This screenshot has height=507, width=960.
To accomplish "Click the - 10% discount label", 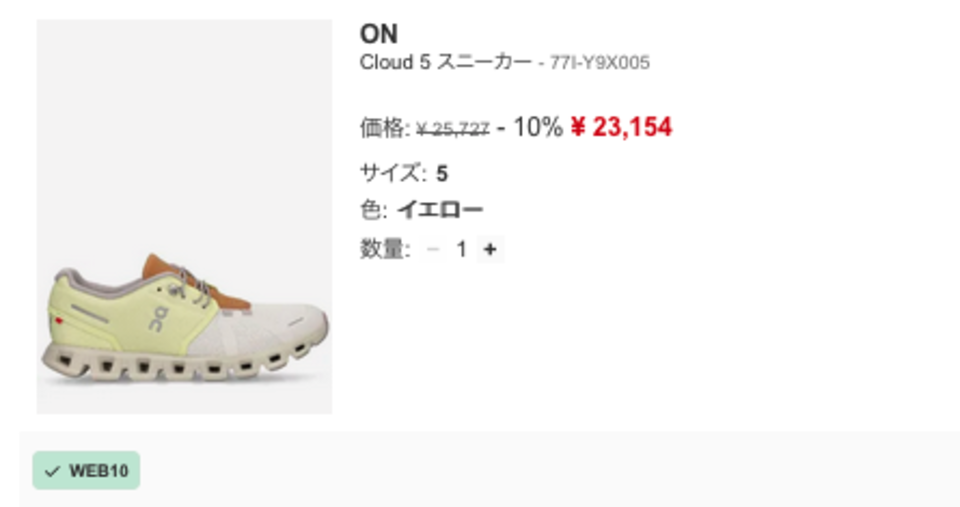I will click(530, 127).
